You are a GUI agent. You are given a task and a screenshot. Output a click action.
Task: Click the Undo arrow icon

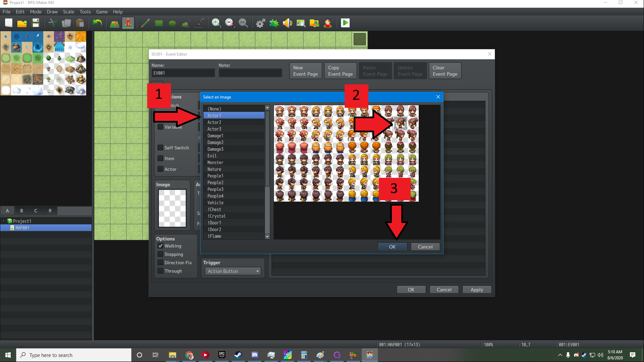[97, 23]
